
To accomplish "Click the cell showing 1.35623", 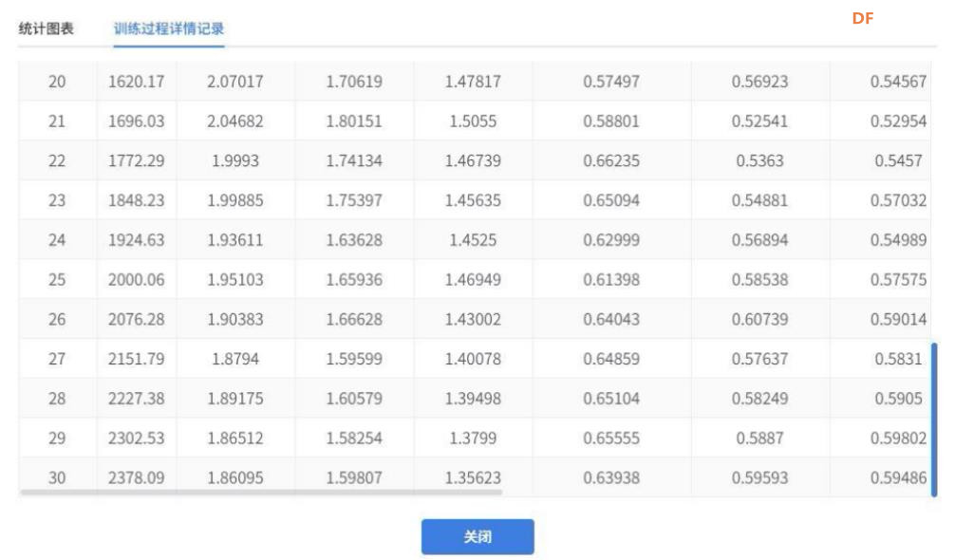I will point(473,477).
